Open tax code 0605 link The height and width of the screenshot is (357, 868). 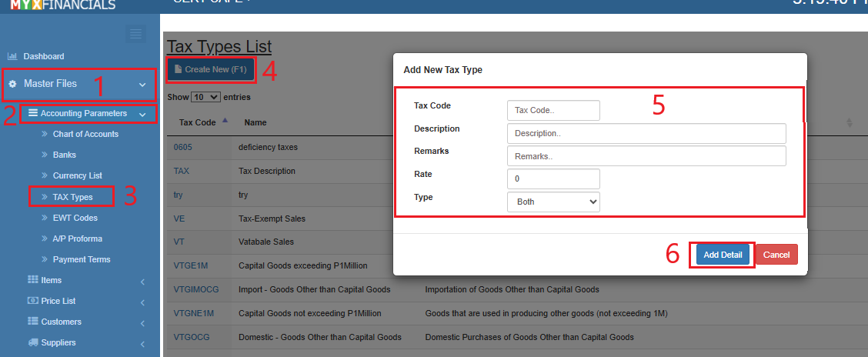click(x=182, y=148)
